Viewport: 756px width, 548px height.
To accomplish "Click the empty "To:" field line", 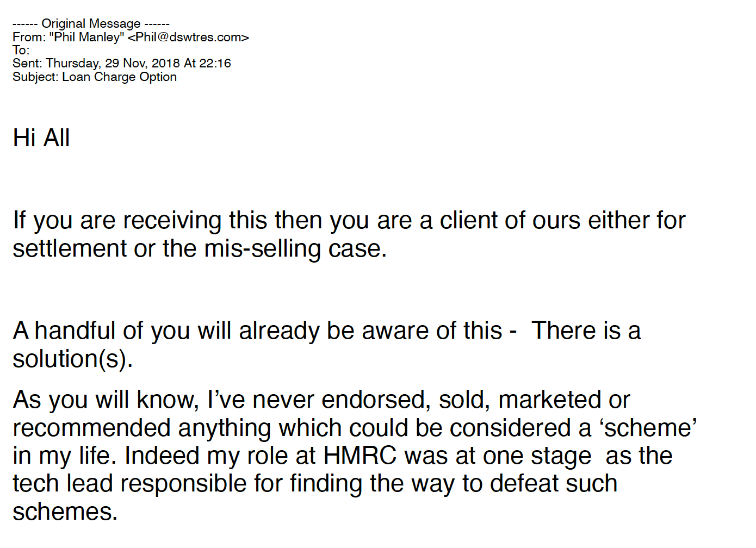I will tap(21, 51).
